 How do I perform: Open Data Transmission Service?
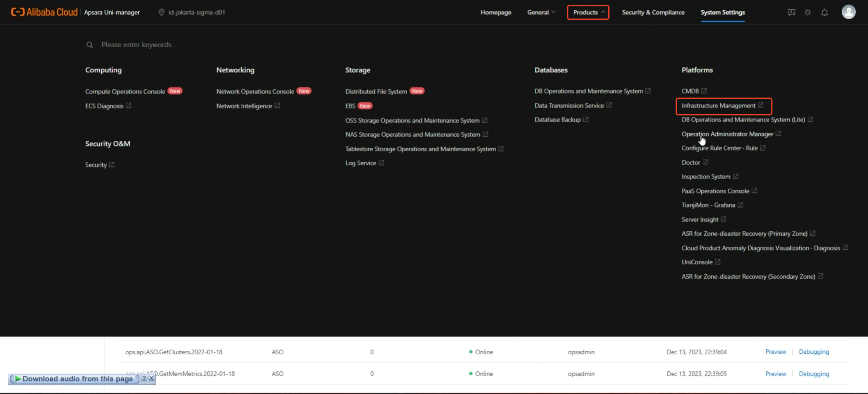coord(569,105)
